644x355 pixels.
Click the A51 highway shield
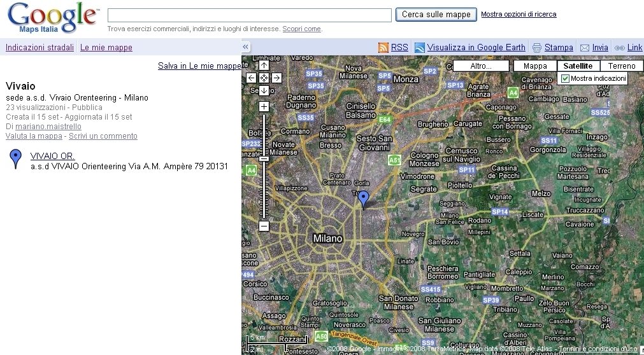pos(394,160)
